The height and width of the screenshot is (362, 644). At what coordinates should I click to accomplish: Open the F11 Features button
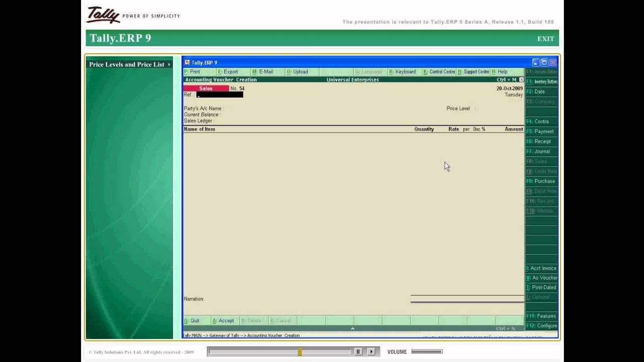pyautogui.click(x=542, y=316)
